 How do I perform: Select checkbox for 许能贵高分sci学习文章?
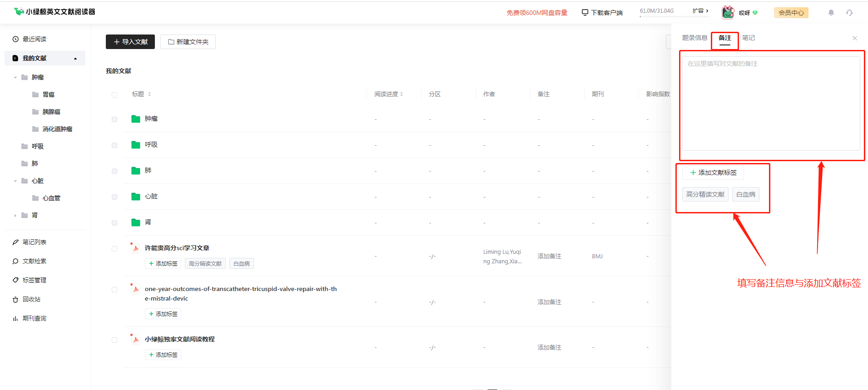(x=114, y=249)
